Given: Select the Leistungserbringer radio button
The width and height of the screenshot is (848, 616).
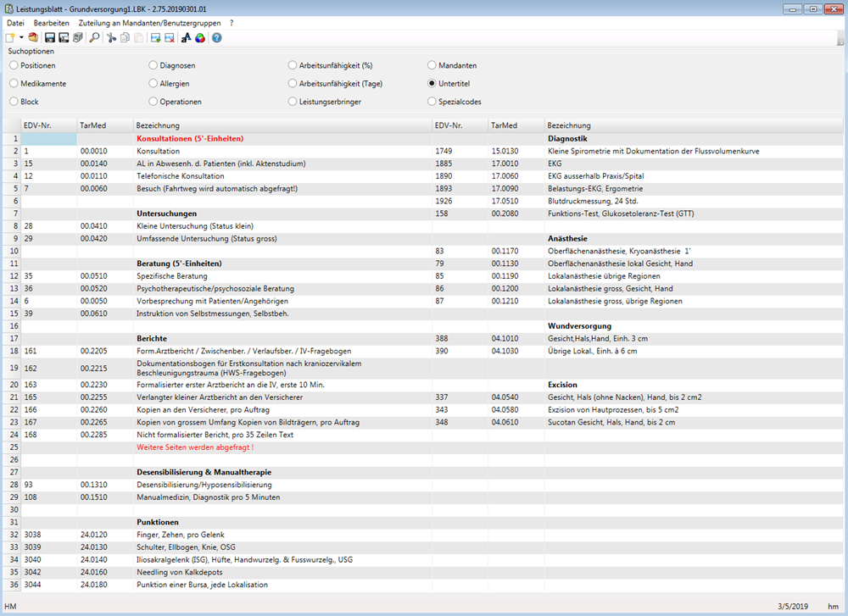Looking at the screenshot, I should [293, 102].
